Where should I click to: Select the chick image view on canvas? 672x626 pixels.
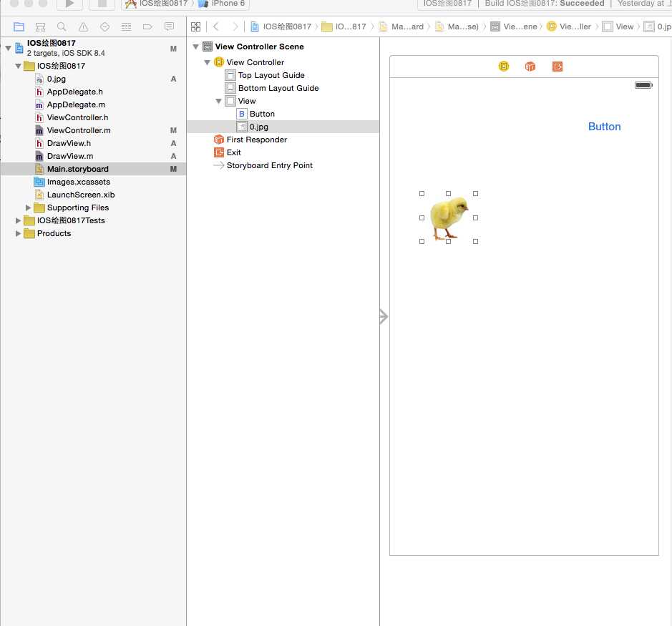coord(449,217)
